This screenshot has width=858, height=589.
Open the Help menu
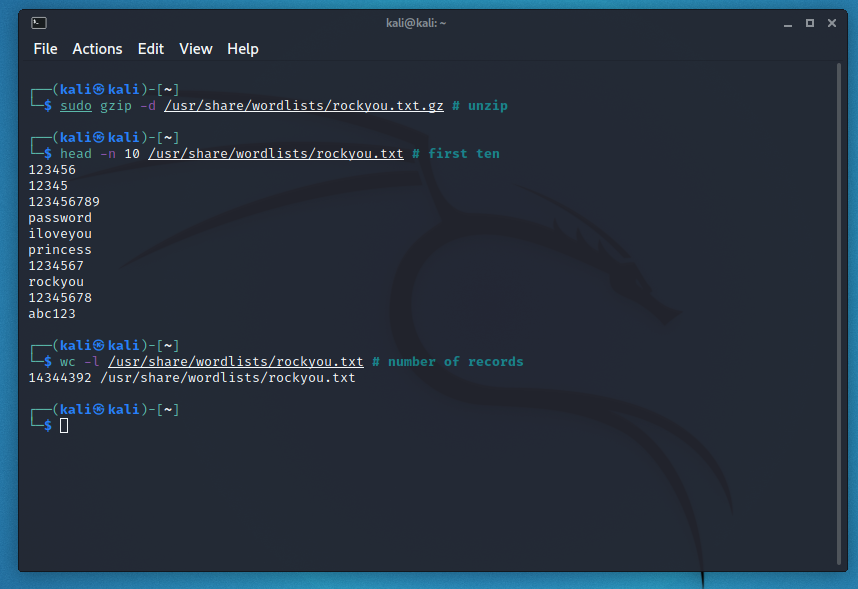pyautogui.click(x=243, y=49)
